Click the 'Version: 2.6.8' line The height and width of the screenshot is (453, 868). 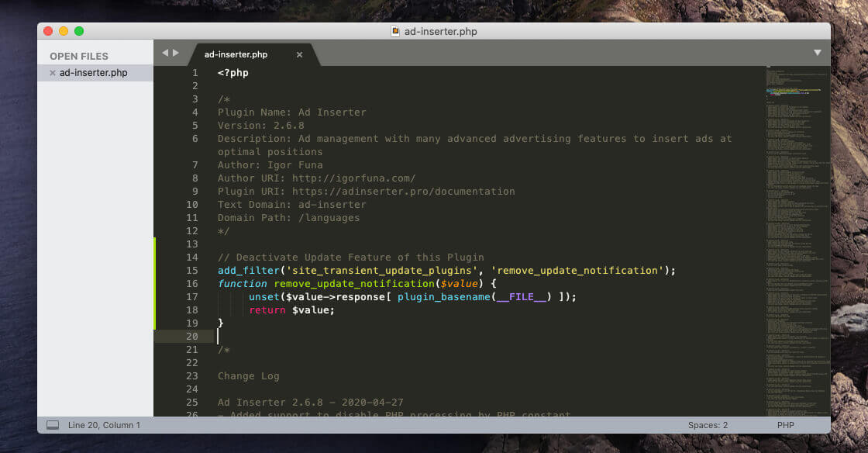(x=260, y=126)
